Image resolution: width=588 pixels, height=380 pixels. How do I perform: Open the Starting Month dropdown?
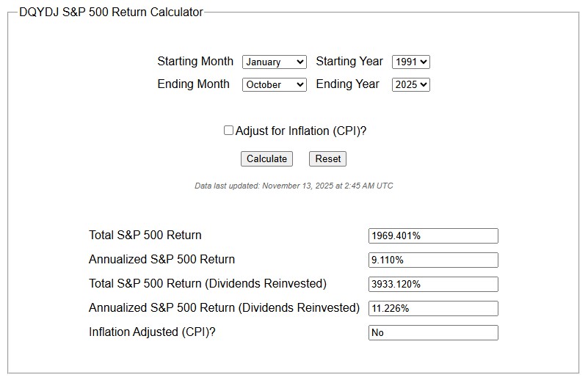click(x=274, y=62)
